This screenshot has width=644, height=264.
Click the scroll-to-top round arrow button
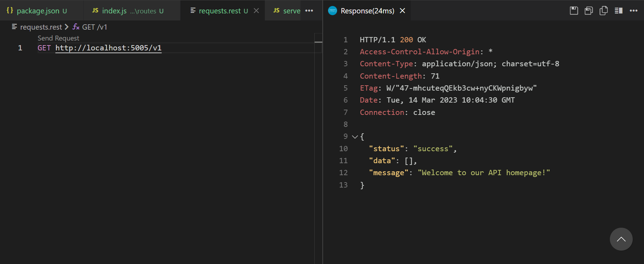[x=621, y=239]
